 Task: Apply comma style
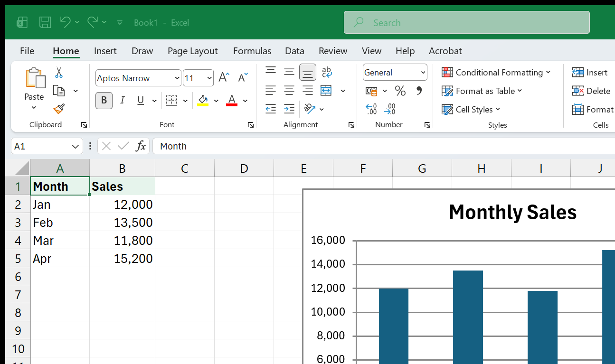tap(419, 91)
